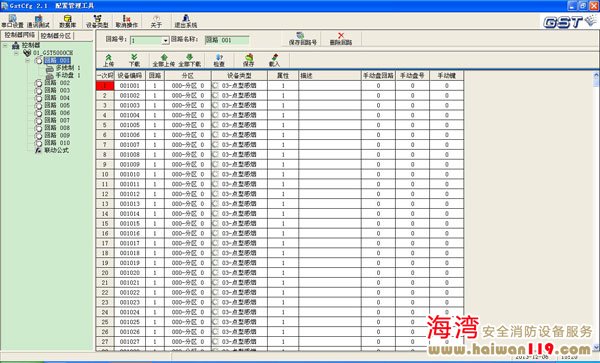The height and width of the screenshot is (363, 600).
Task: Click the 设备编码 column header
Action: [130, 76]
